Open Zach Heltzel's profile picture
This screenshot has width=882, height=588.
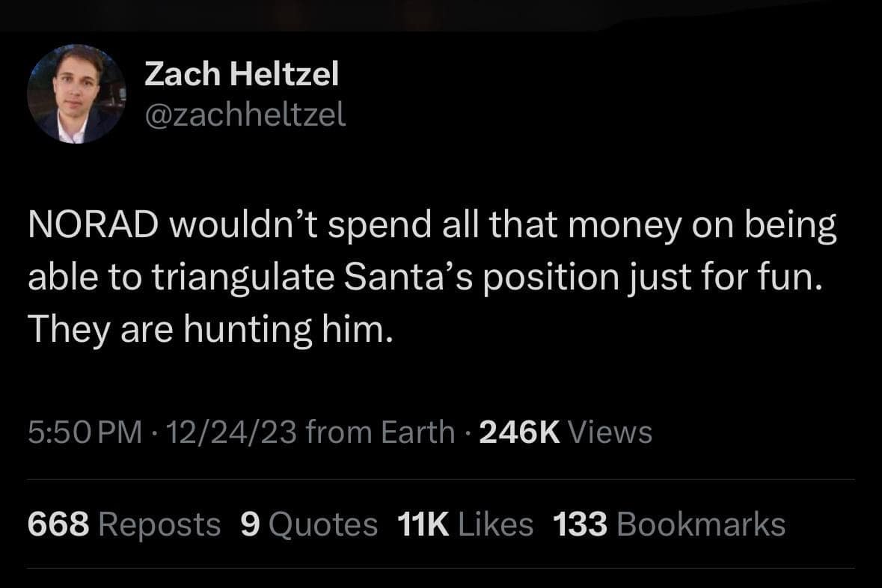76,94
